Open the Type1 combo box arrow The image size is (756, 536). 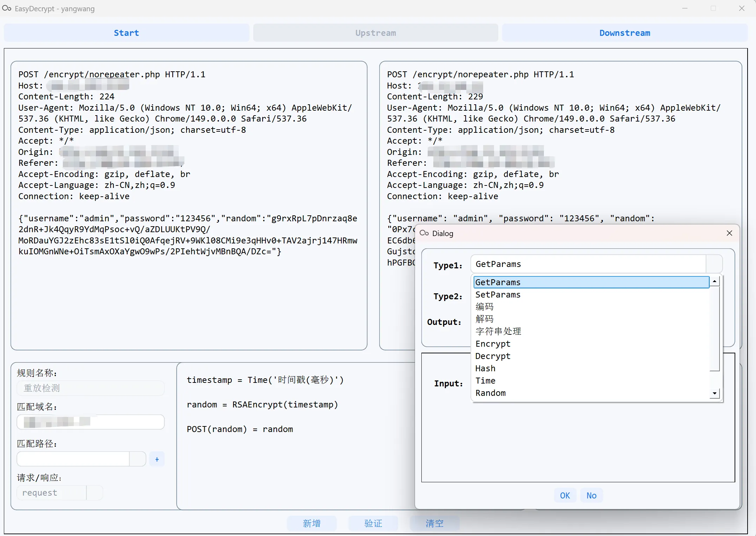pos(714,264)
